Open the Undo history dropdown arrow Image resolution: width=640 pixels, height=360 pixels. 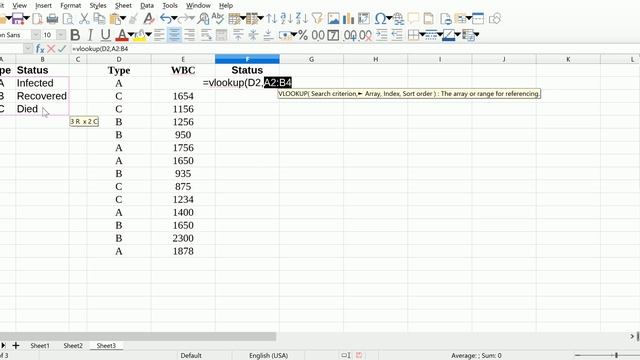point(174,19)
